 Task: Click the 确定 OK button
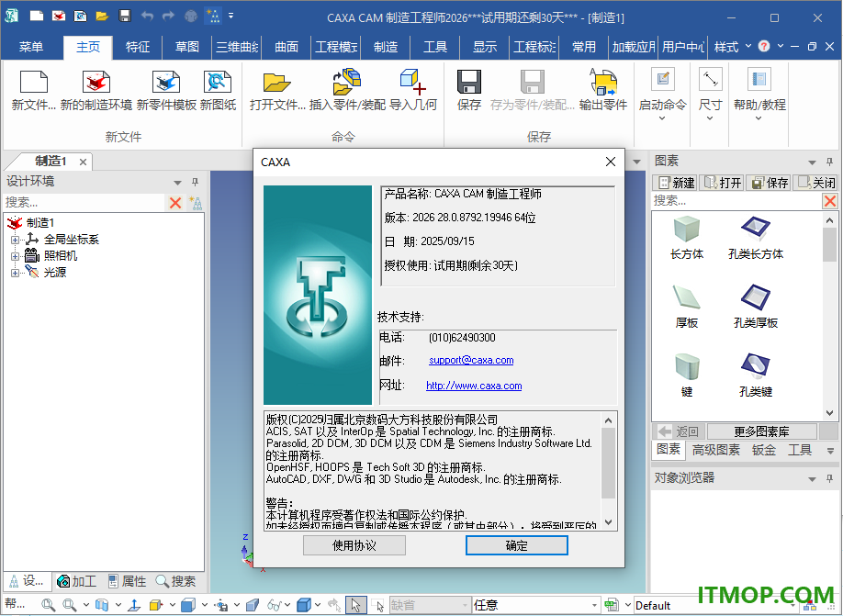click(x=517, y=545)
